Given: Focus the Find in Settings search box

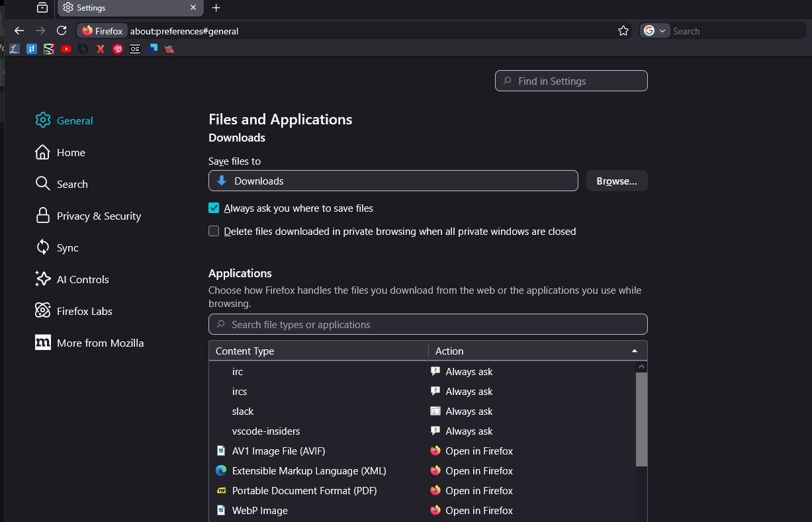Looking at the screenshot, I should coord(571,81).
